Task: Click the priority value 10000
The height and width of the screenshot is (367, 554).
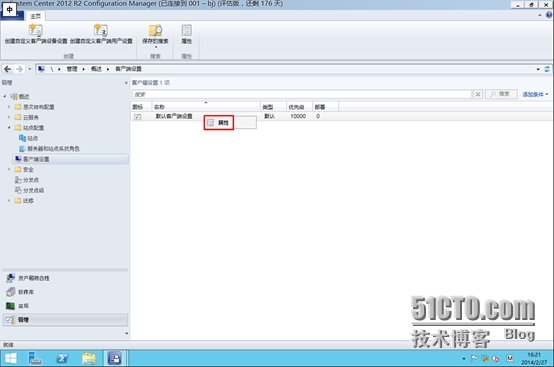Action: (x=298, y=116)
